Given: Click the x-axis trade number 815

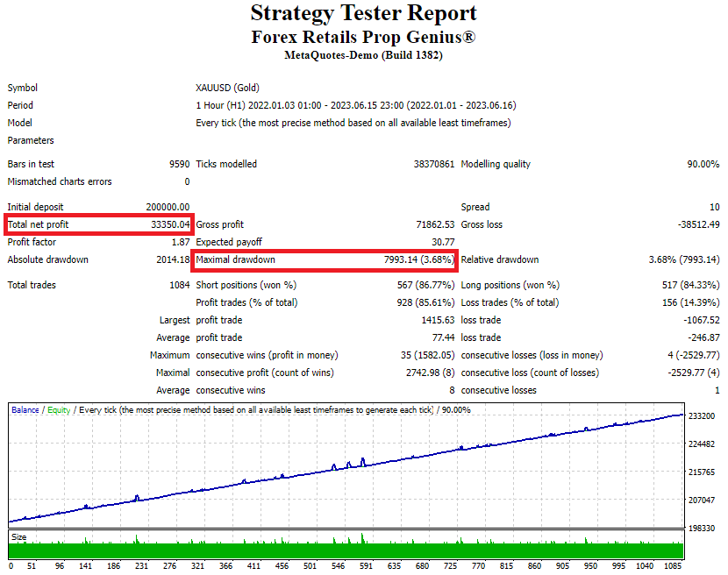Looking at the screenshot, I should point(507,565).
